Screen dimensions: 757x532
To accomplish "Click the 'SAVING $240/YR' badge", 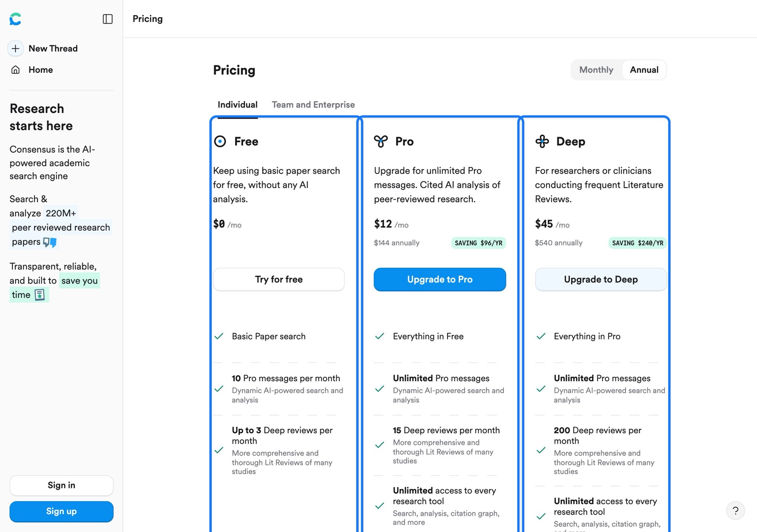I will [x=638, y=243].
